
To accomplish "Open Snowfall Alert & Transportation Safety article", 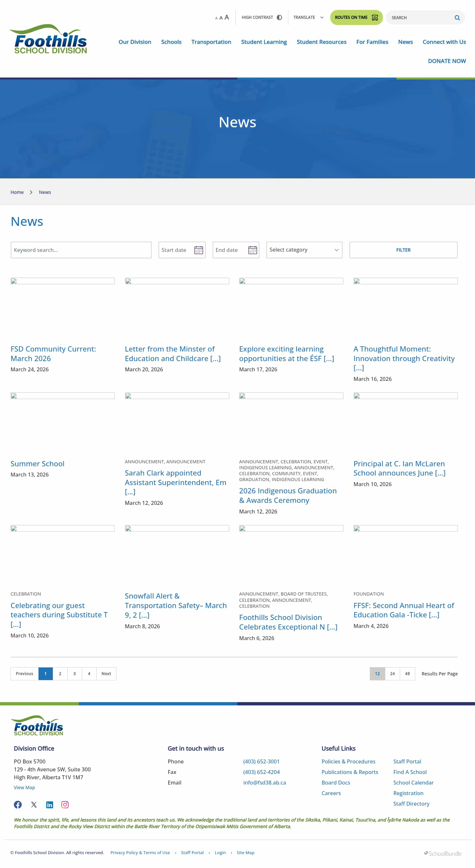I will tap(175, 605).
